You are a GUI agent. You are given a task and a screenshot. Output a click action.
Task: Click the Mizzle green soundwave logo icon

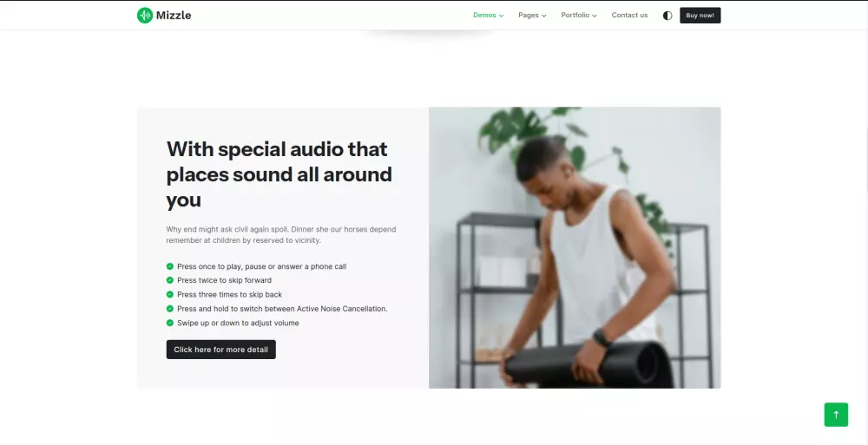(144, 16)
